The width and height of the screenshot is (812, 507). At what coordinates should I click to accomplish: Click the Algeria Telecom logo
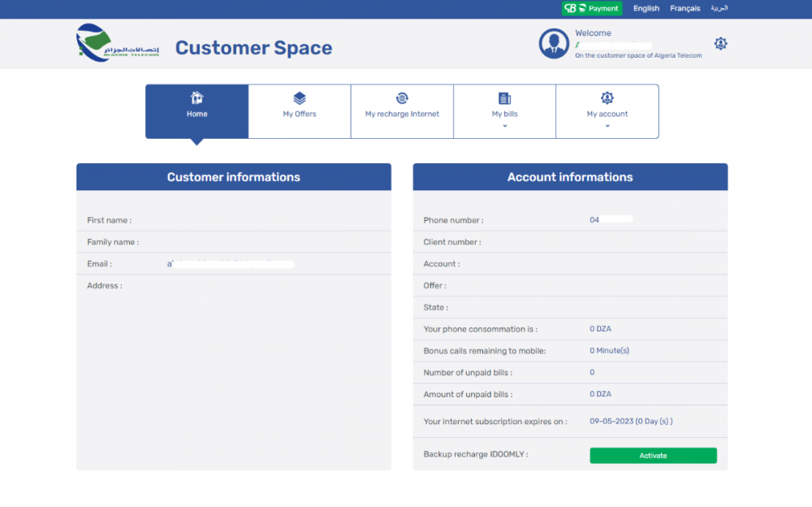[117, 44]
